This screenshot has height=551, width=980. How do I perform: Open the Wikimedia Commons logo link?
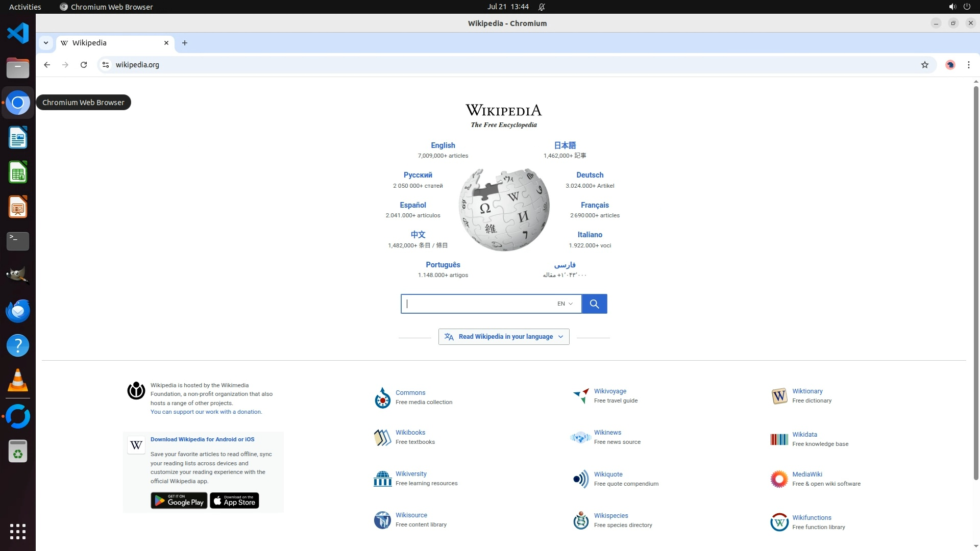382,397
